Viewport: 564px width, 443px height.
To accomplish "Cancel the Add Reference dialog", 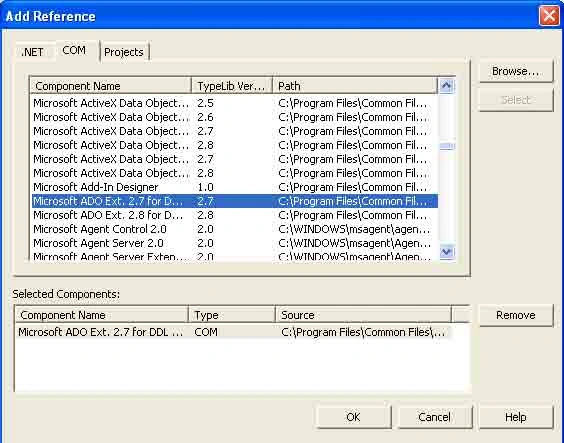I will [435, 417].
